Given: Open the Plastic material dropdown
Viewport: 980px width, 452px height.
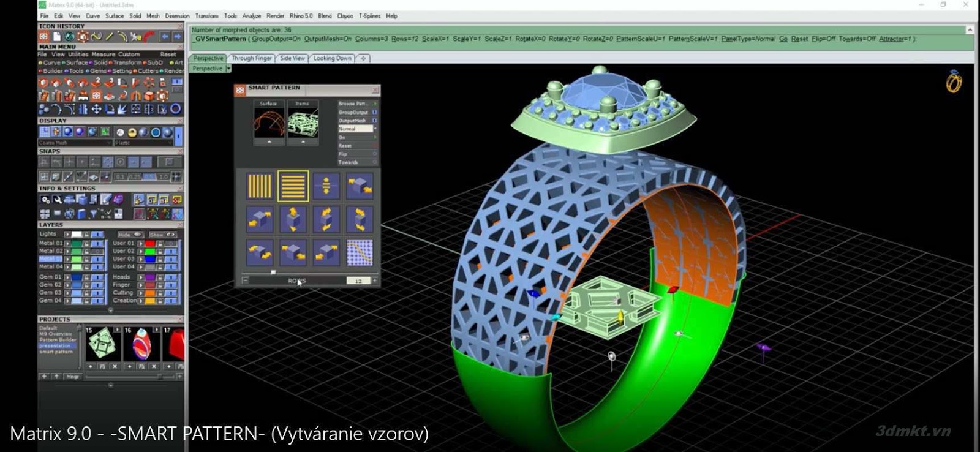Looking at the screenshot, I should [145, 143].
